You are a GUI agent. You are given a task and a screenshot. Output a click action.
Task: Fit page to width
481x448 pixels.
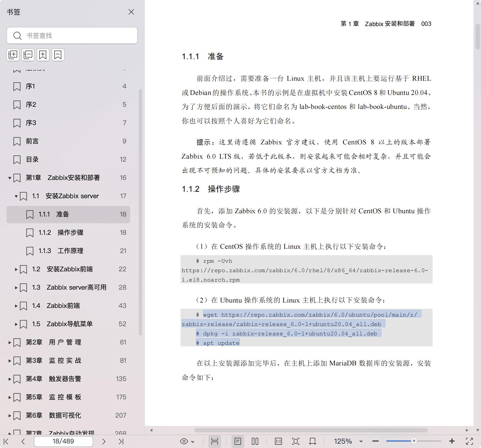pyautogui.click(x=313, y=441)
